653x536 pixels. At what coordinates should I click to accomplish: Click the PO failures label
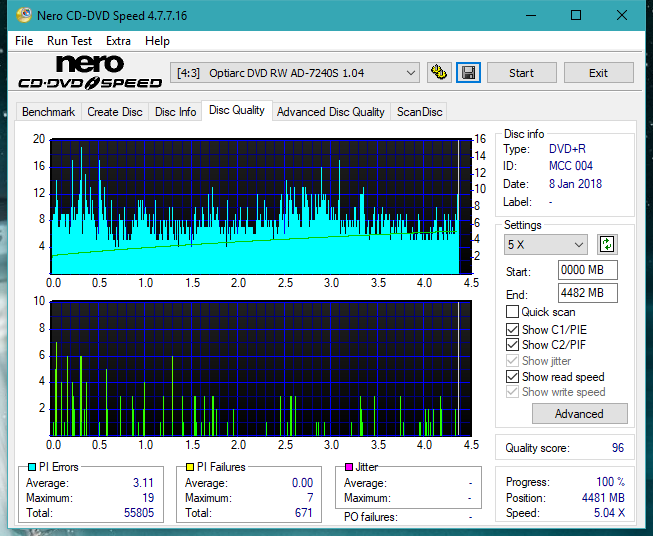[x=370, y=517]
